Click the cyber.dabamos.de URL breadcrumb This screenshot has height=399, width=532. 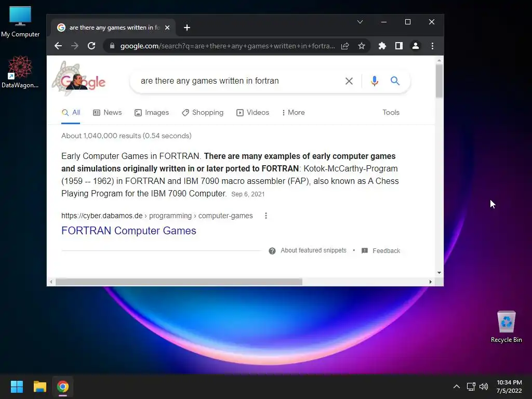pos(157,216)
